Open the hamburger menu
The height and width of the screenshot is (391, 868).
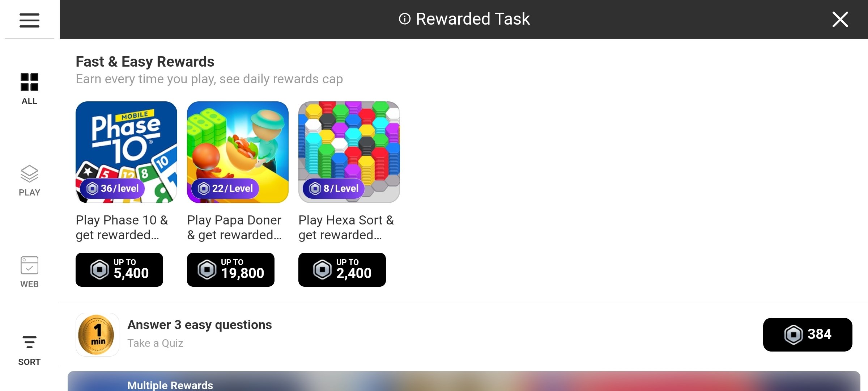(29, 20)
